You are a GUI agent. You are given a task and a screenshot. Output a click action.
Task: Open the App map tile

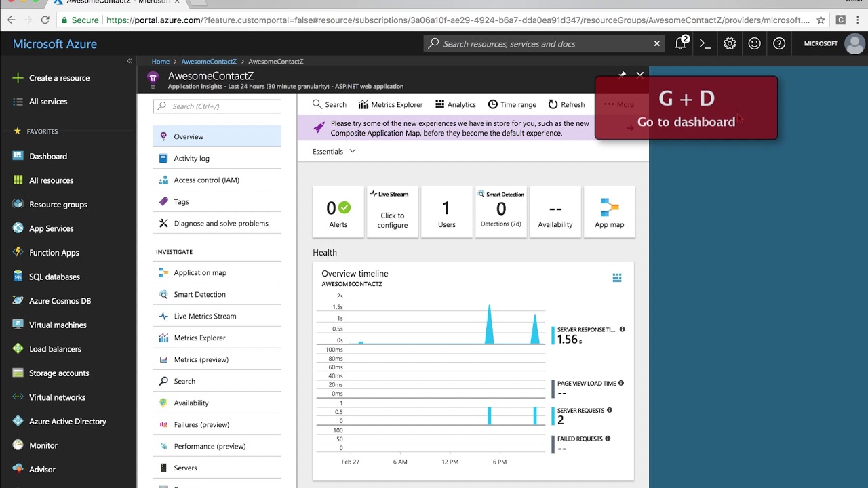pos(610,212)
